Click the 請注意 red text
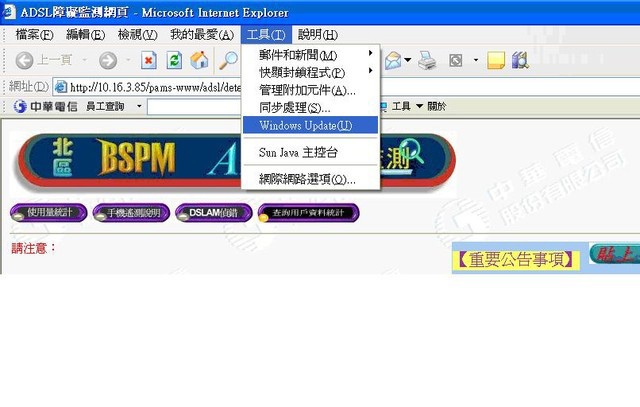 click(x=33, y=248)
